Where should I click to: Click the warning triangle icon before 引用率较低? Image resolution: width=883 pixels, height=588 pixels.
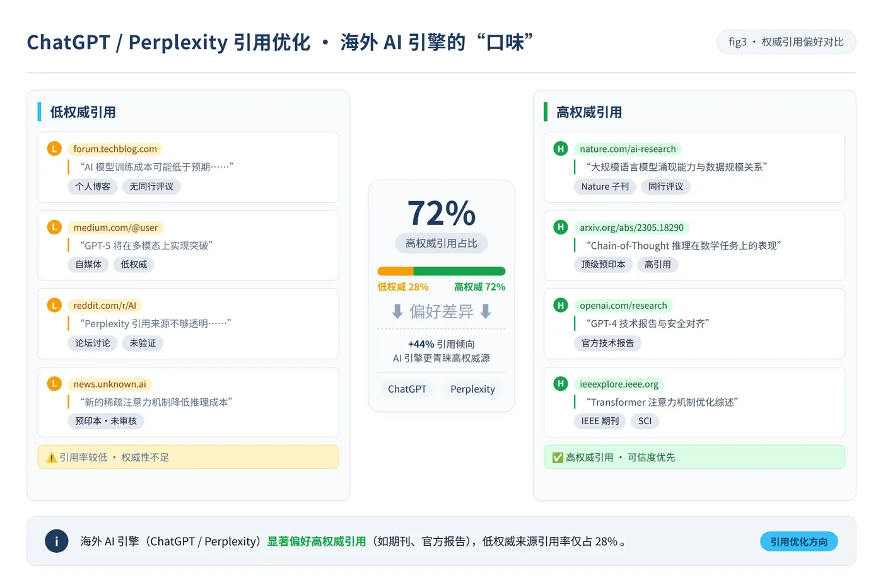[x=52, y=458]
